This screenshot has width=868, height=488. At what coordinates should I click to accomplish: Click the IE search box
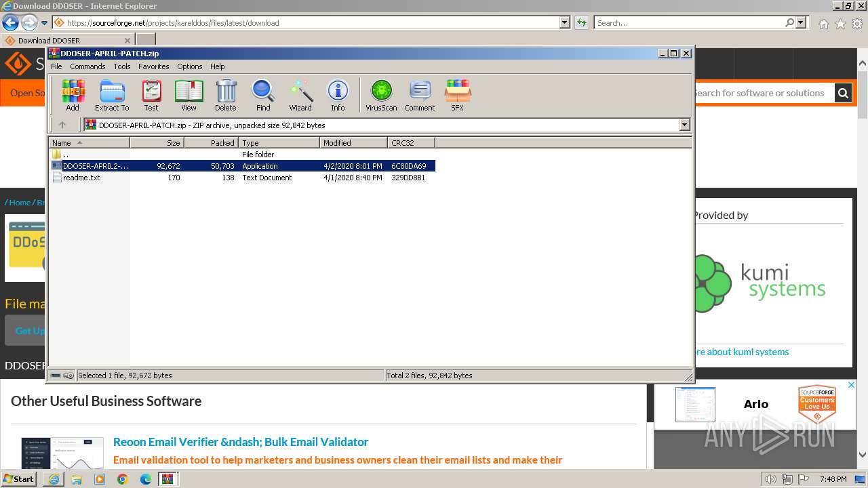pyautogui.click(x=689, y=22)
